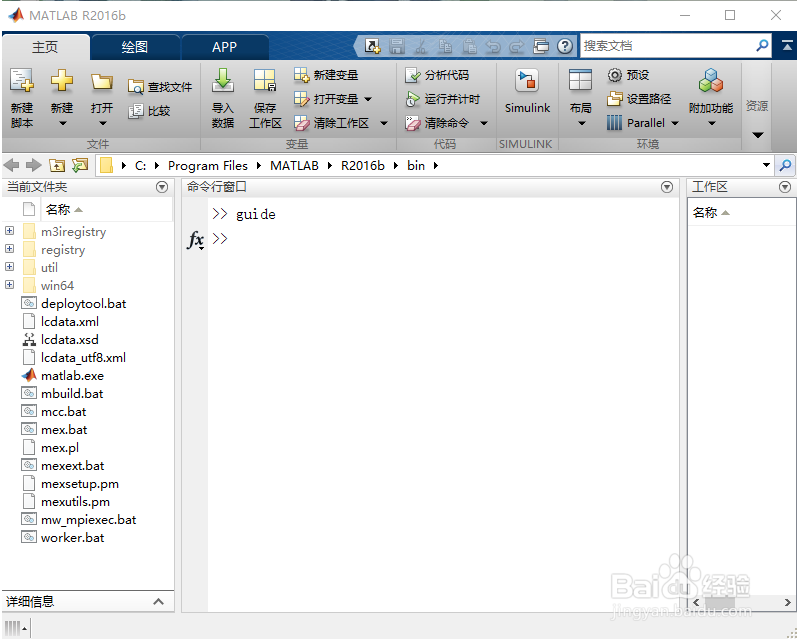Open the 清除工作区 dropdown arrow
797x639 pixels.
[384, 123]
